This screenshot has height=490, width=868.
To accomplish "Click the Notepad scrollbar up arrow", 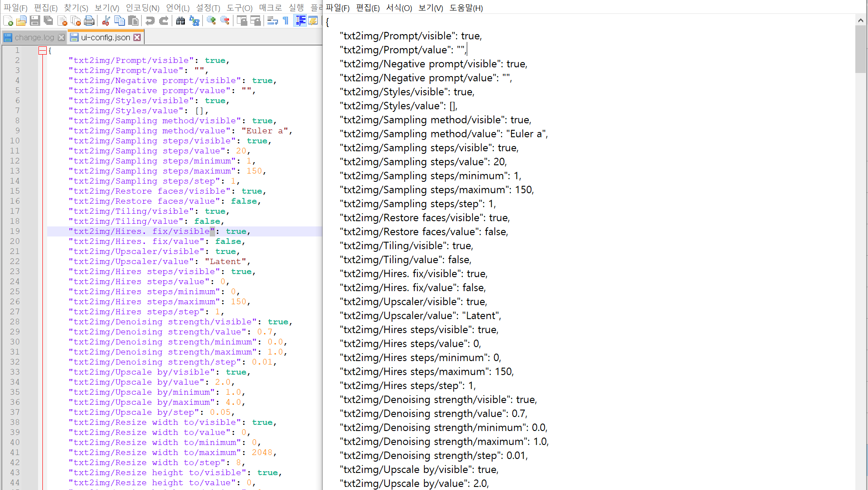I will (x=861, y=20).
